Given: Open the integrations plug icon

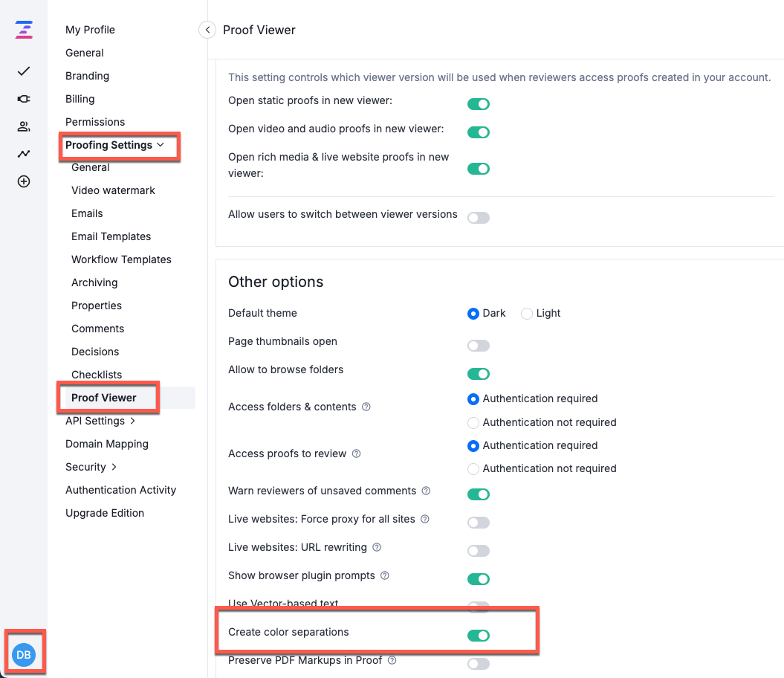Looking at the screenshot, I should point(24,99).
